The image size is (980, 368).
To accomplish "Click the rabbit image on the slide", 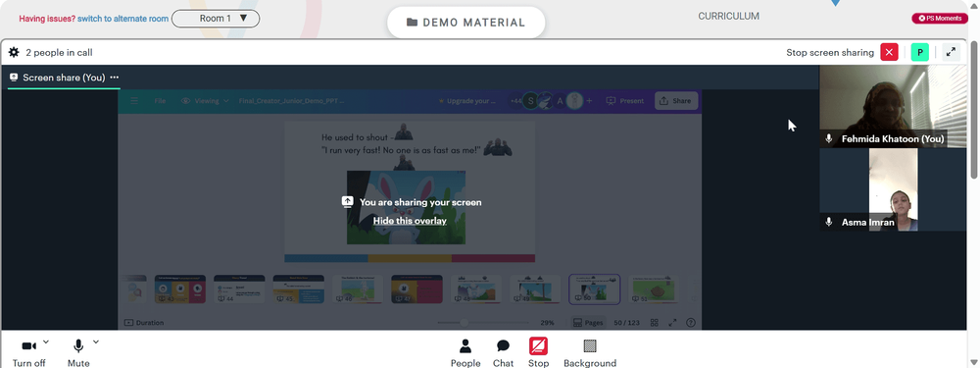I will point(407,208).
